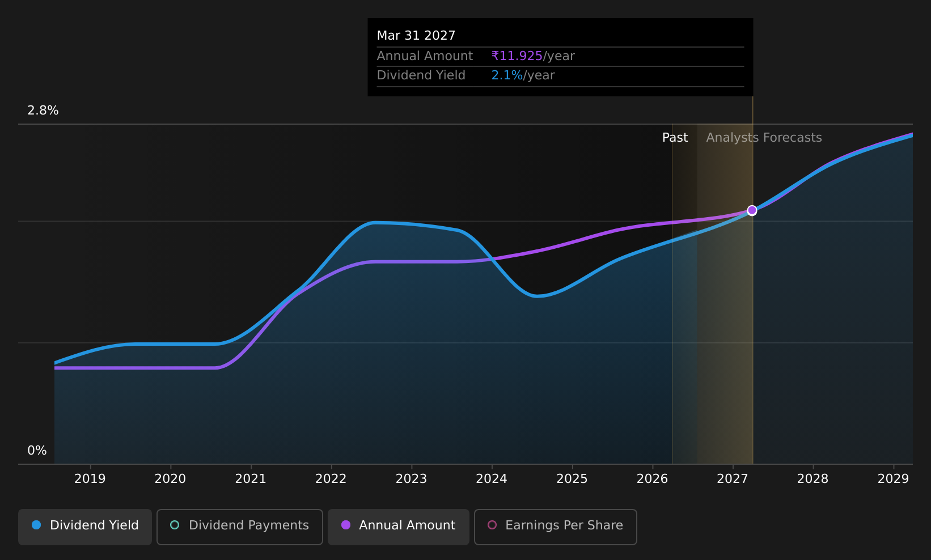Viewport: 931px width, 560px height.
Task: Click the 2024 x-axis label
Action: [x=492, y=479]
